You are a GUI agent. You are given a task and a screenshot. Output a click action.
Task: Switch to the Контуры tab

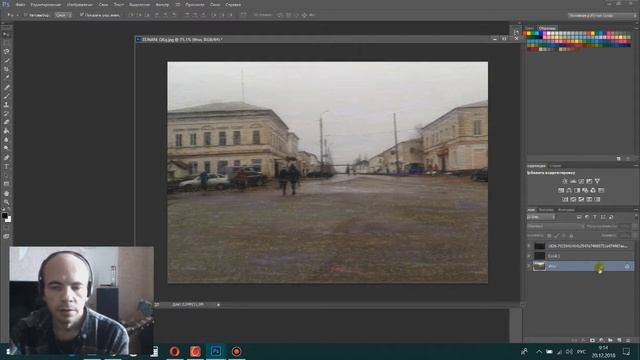pyautogui.click(x=566, y=210)
